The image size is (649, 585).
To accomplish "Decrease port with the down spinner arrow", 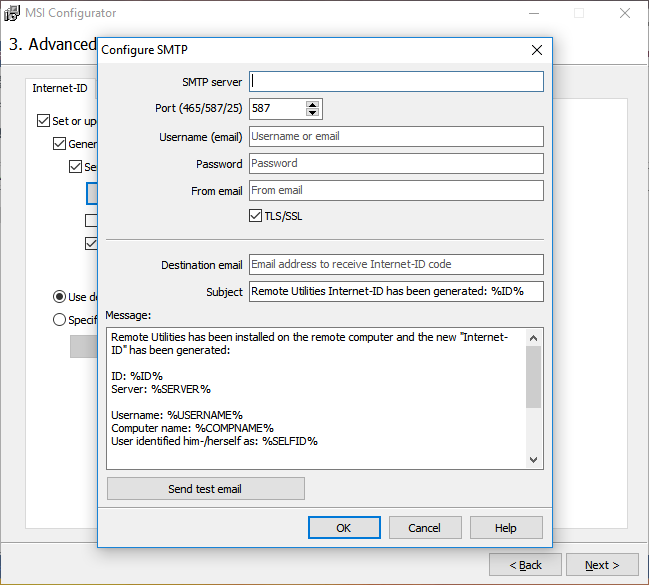I will click(x=312, y=113).
